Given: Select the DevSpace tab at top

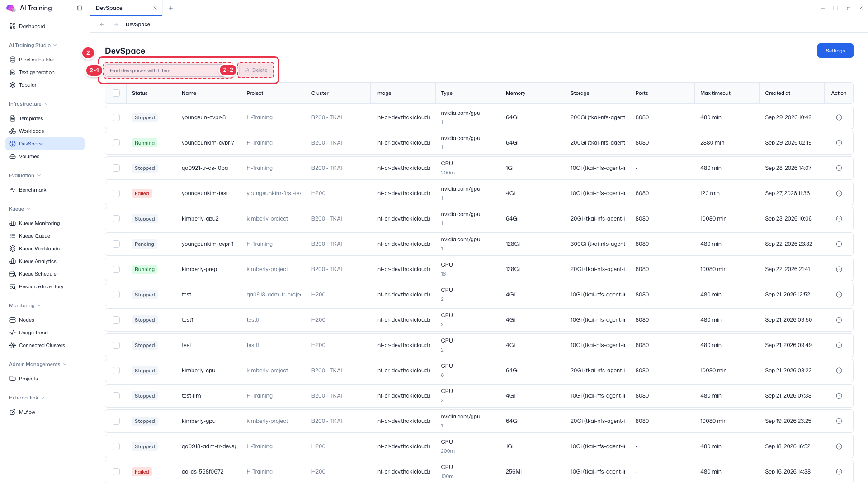Looking at the screenshot, I should tap(126, 8).
